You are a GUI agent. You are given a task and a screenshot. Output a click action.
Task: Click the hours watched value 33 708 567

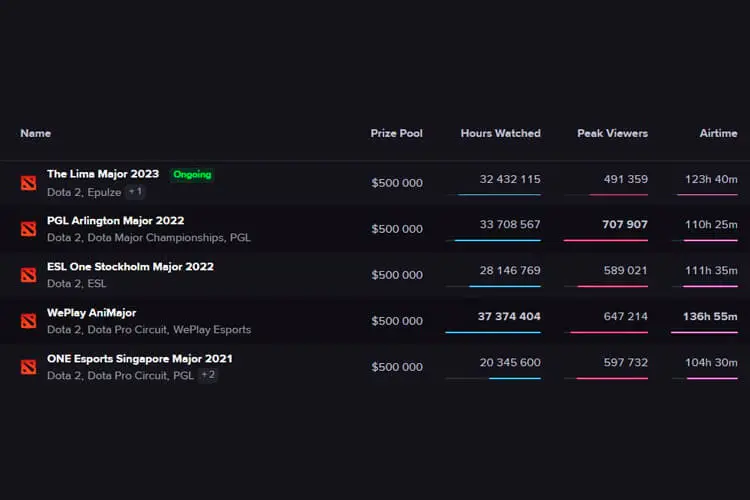click(x=510, y=224)
